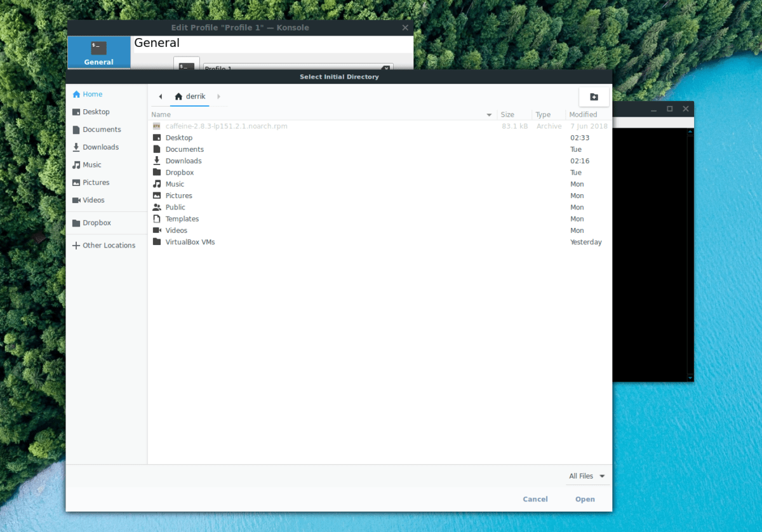
Task: Click the Dropbox sidebar bookmark
Action: click(97, 223)
